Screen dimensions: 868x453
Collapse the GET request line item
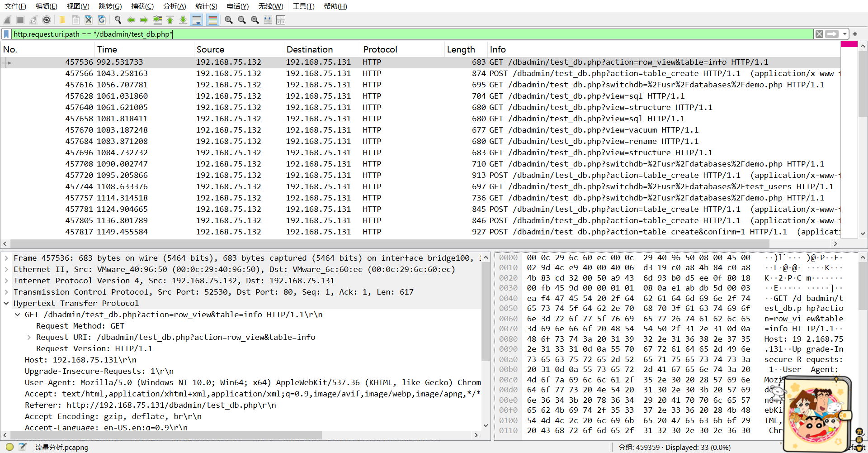(x=18, y=315)
